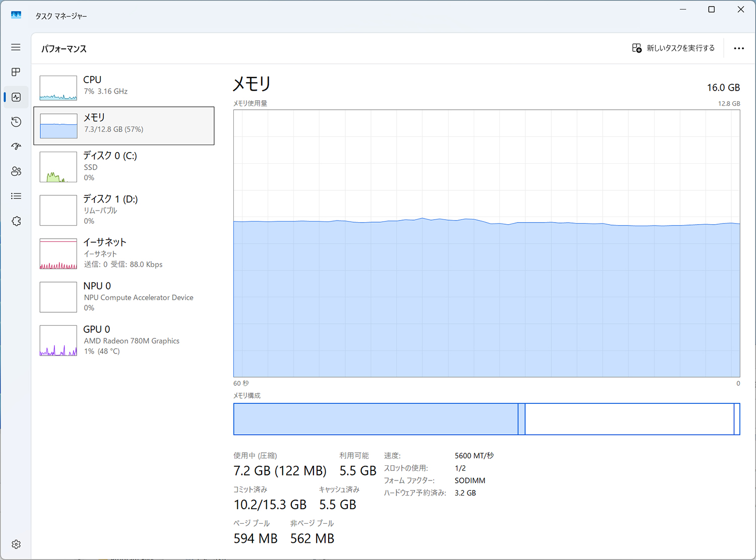
Task: Select the Performance page icon
Action: point(16,97)
